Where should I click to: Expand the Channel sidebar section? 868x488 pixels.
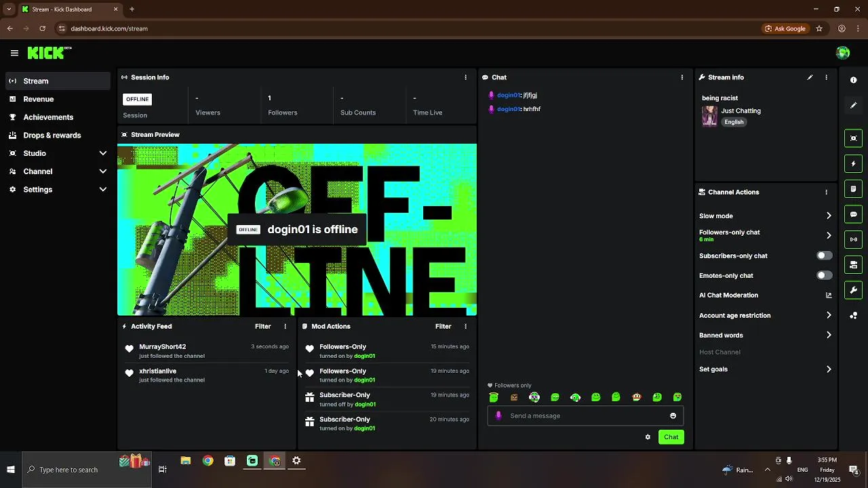pyautogui.click(x=102, y=171)
